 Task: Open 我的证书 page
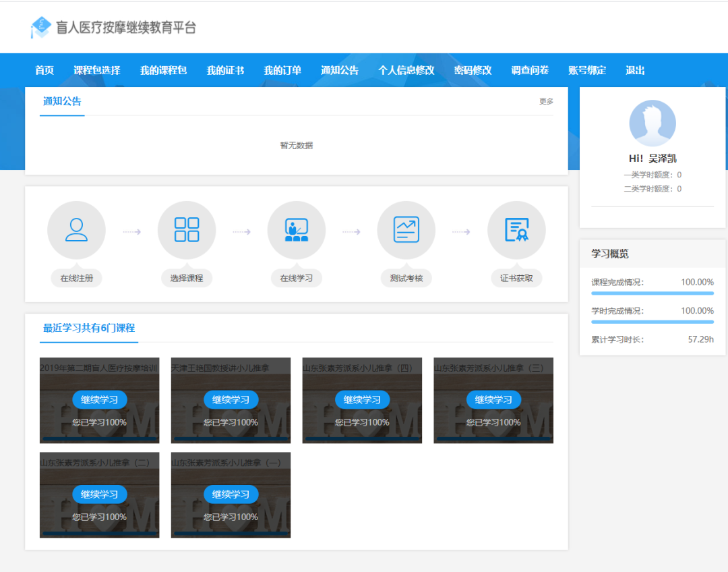(225, 70)
